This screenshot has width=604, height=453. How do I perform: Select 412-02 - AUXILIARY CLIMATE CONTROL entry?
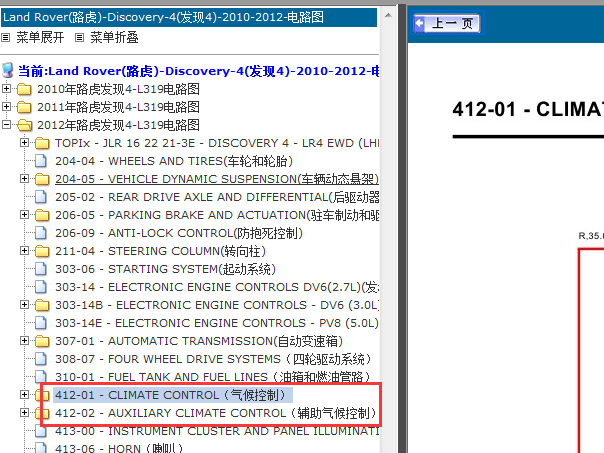click(216, 413)
